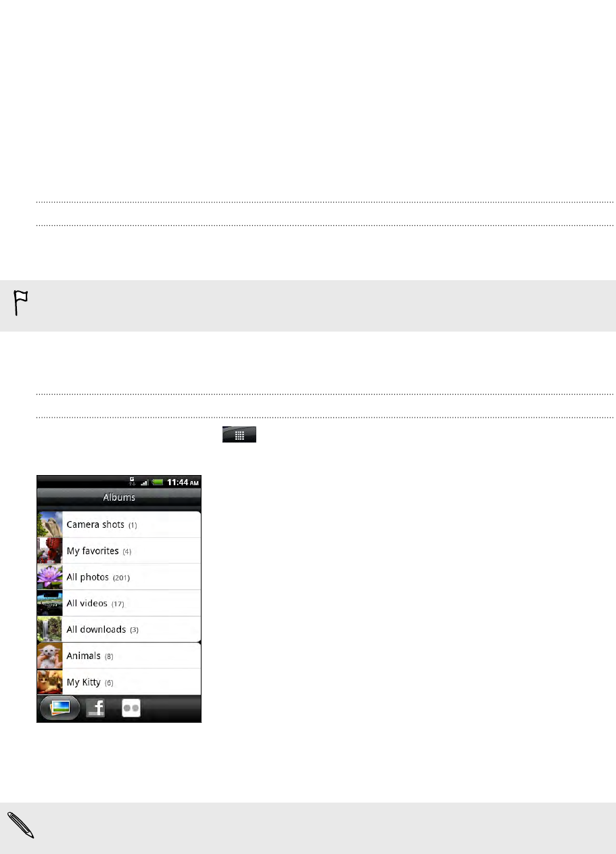Click the small arrow at the album list edge
Image resolution: width=616 pixels, height=854 pixels.
point(199,642)
